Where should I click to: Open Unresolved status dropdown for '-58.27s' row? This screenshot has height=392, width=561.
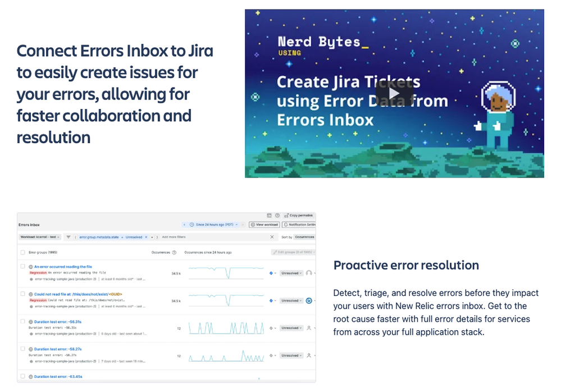(x=291, y=355)
